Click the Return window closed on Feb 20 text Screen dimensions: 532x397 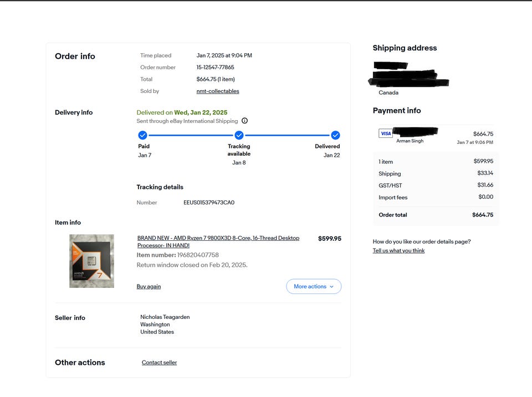192,265
